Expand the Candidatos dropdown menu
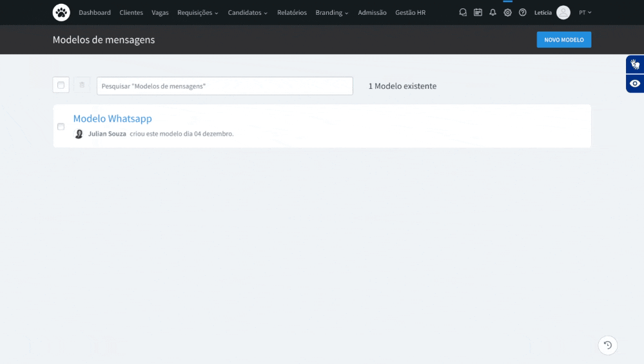This screenshot has width=644, height=364. [248, 13]
